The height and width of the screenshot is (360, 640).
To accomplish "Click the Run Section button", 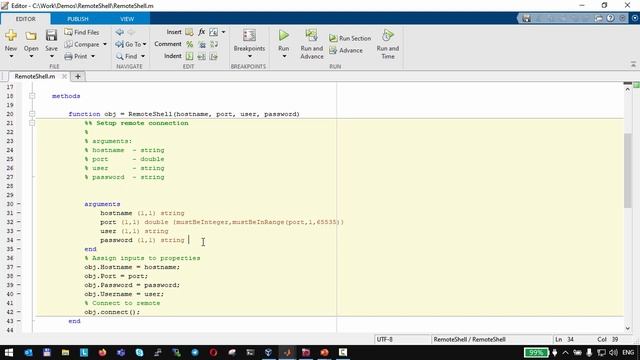I will click(x=350, y=38).
